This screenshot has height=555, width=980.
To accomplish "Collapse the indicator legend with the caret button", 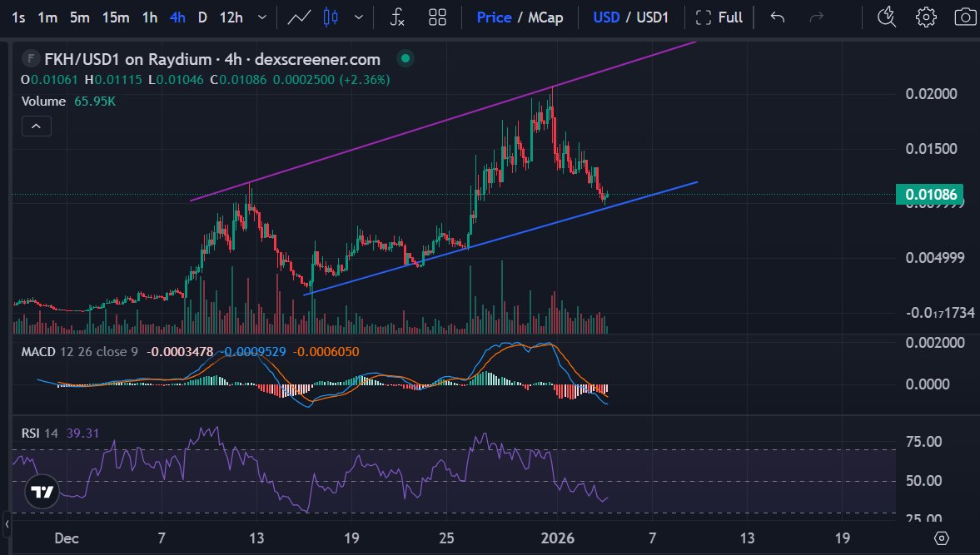I will [37, 126].
